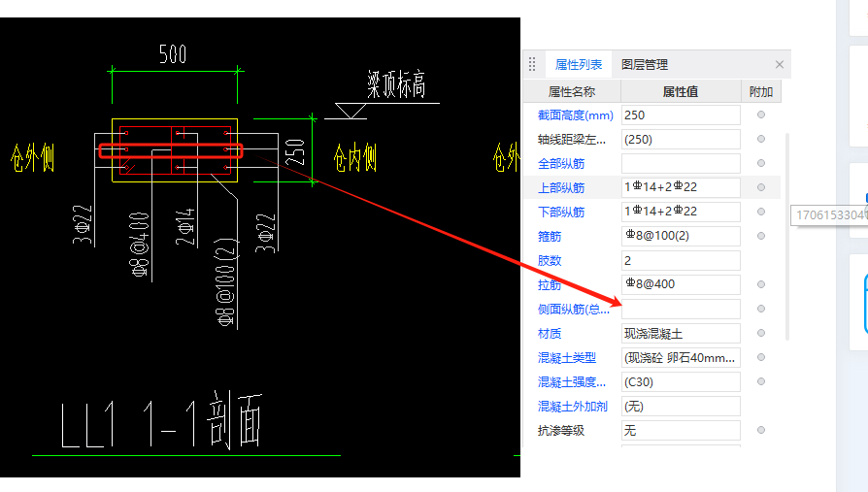Open the 图层管理 tab
Image resolution: width=868 pixels, height=492 pixels.
point(645,65)
